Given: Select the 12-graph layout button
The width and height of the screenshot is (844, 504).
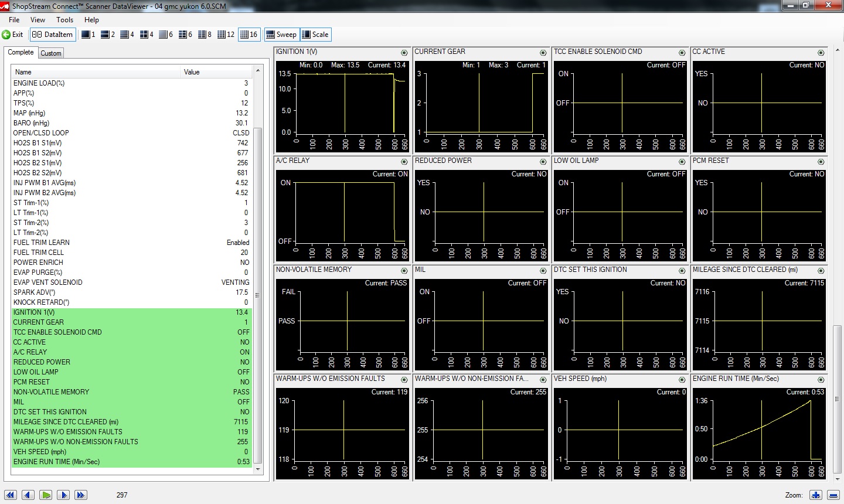Looking at the screenshot, I should pyautogui.click(x=226, y=35).
